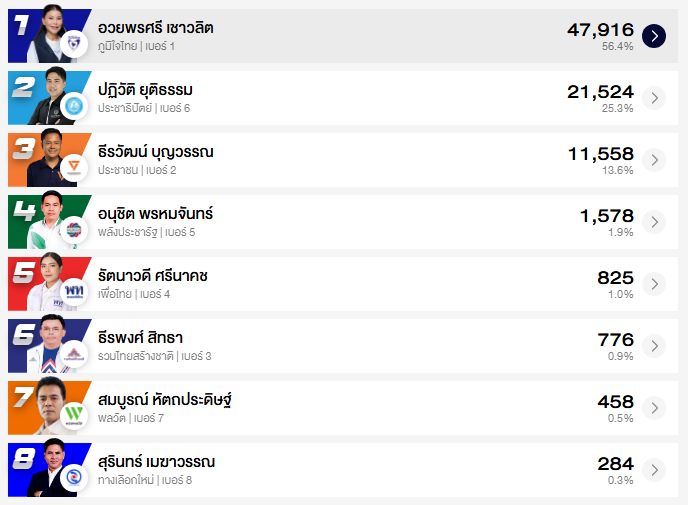Open chevron for ธีรพงศ์ สิทธา row
Viewport: 688px width, 505px height.
(x=654, y=346)
